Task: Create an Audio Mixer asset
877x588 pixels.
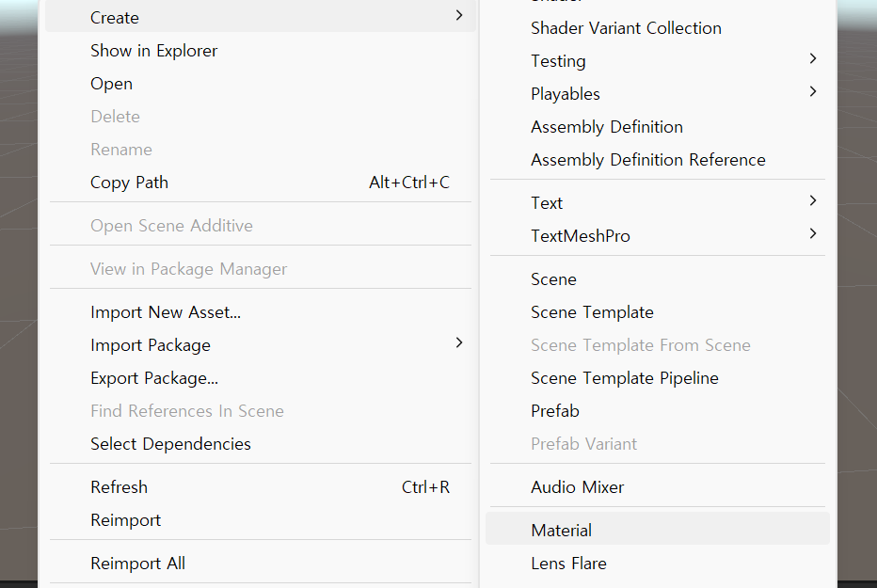Action: [577, 487]
